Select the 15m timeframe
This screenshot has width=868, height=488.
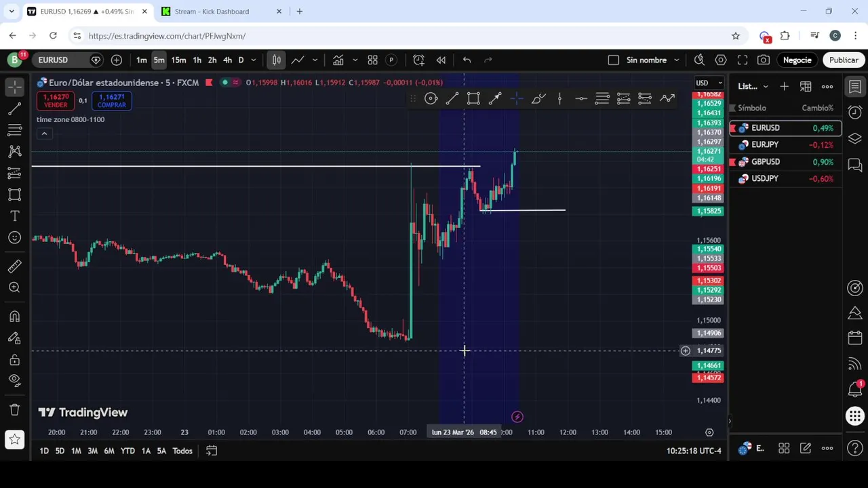pos(178,60)
